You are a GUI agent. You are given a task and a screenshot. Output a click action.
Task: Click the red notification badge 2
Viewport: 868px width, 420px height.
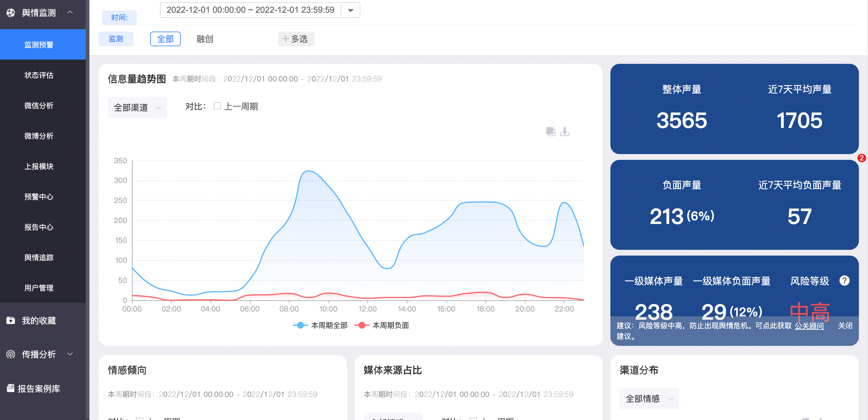pos(862,158)
